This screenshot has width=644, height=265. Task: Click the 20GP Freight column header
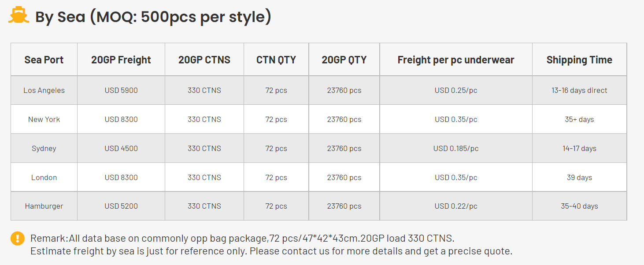(121, 60)
